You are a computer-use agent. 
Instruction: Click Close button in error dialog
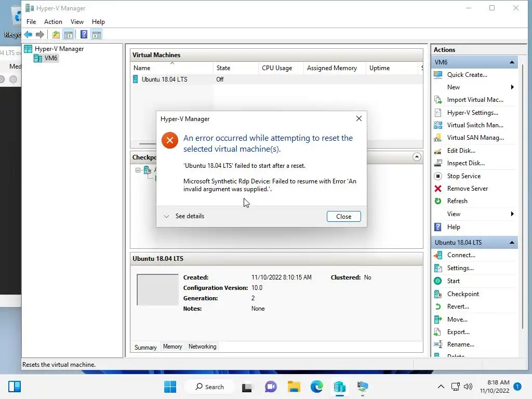pos(344,217)
